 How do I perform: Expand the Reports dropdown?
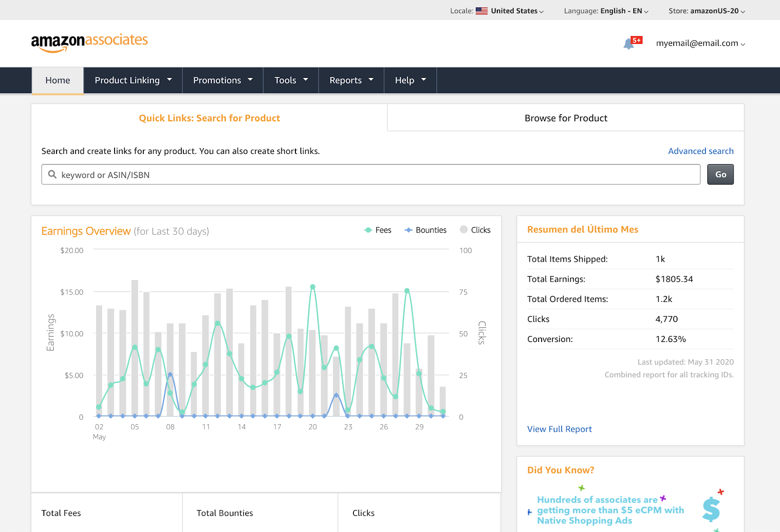click(x=351, y=80)
